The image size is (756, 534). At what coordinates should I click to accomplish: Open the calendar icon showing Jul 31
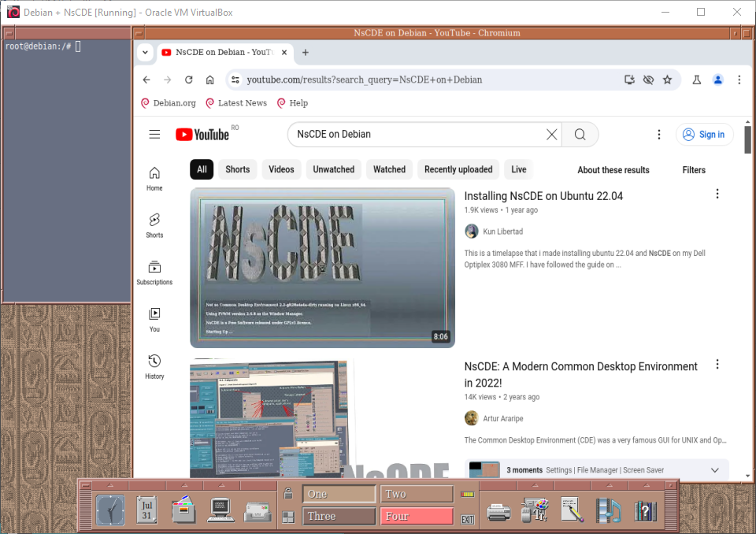146,510
